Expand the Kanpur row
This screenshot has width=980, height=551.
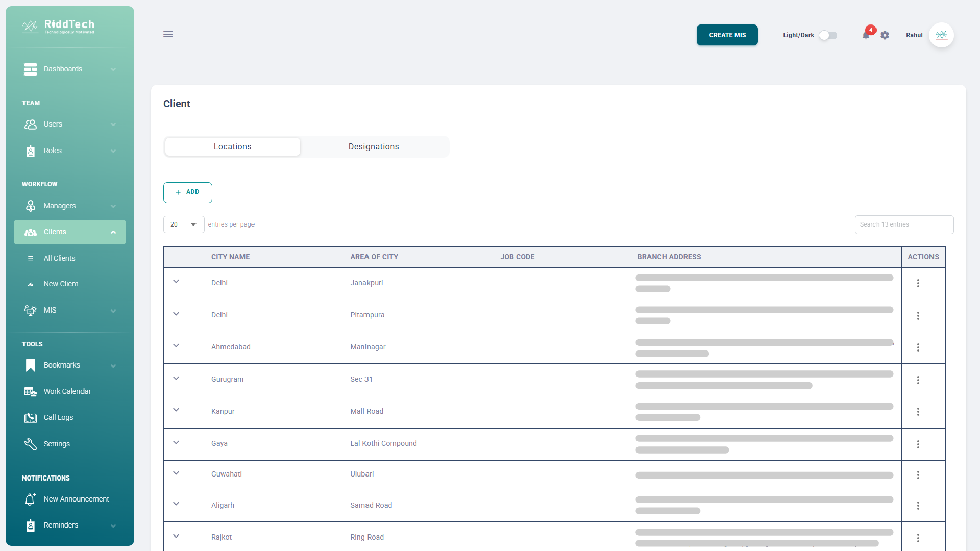pyautogui.click(x=176, y=410)
